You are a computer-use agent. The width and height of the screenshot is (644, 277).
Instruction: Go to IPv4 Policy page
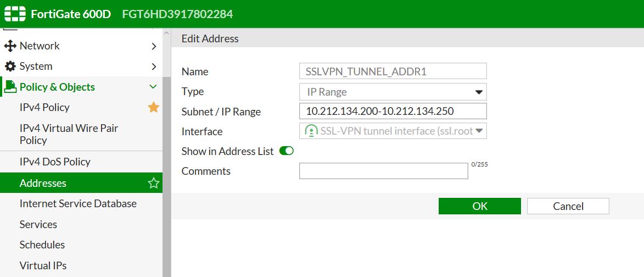[81, 107]
